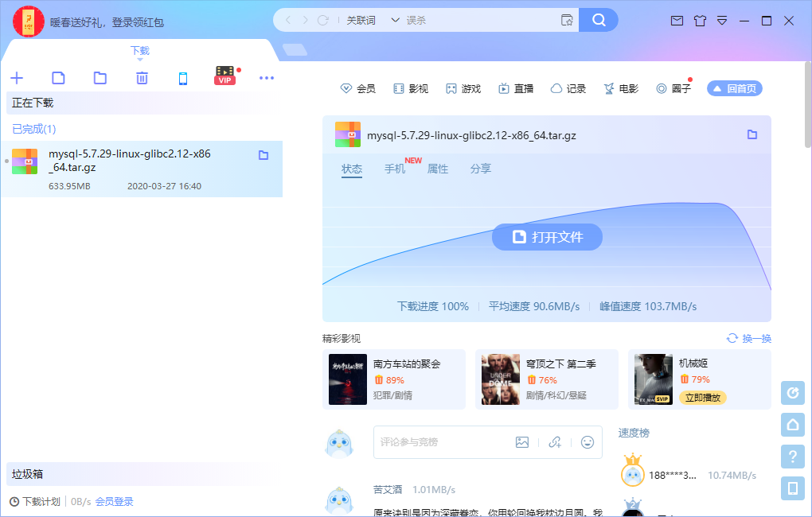Insert an emoji in the comment box

[587, 442]
